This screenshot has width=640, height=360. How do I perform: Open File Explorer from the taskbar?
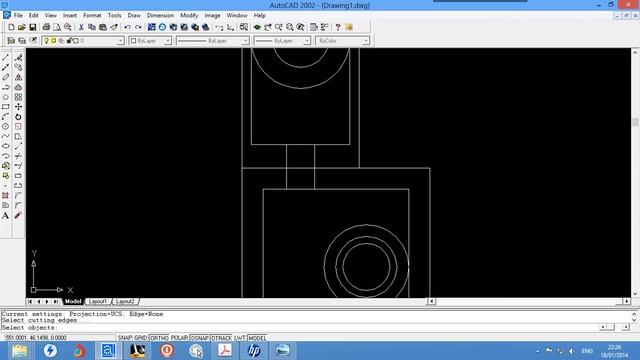tap(19, 351)
